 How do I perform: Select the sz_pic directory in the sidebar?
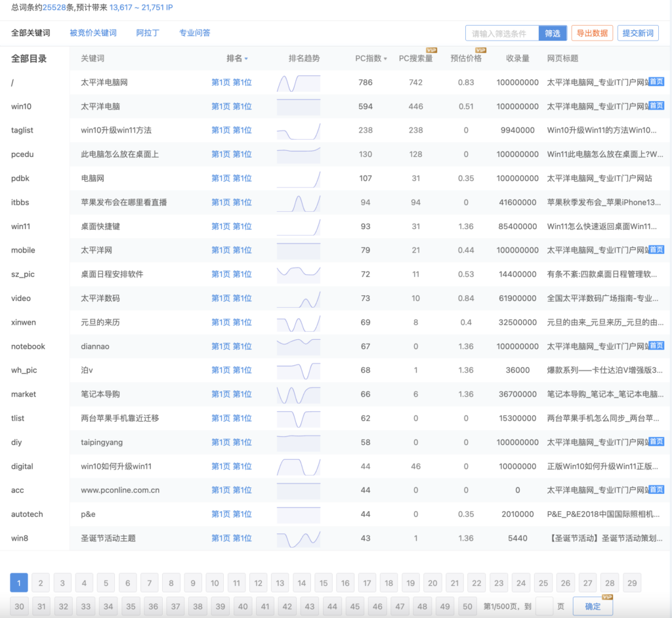click(x=23, y=274)
